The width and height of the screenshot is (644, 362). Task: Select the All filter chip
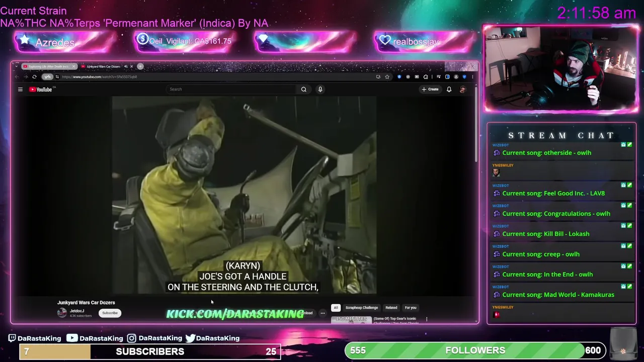[336, 308]
